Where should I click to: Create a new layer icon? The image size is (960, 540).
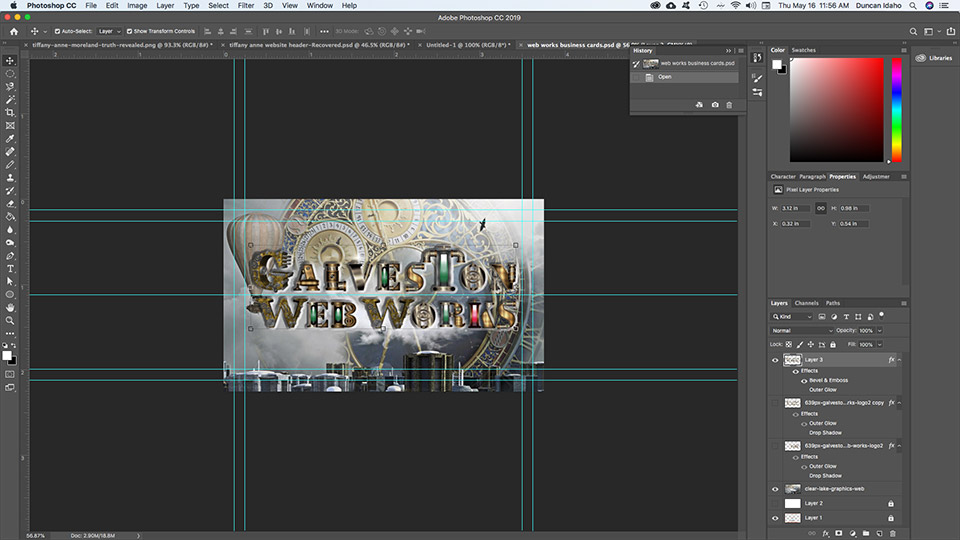click(879, 533)
